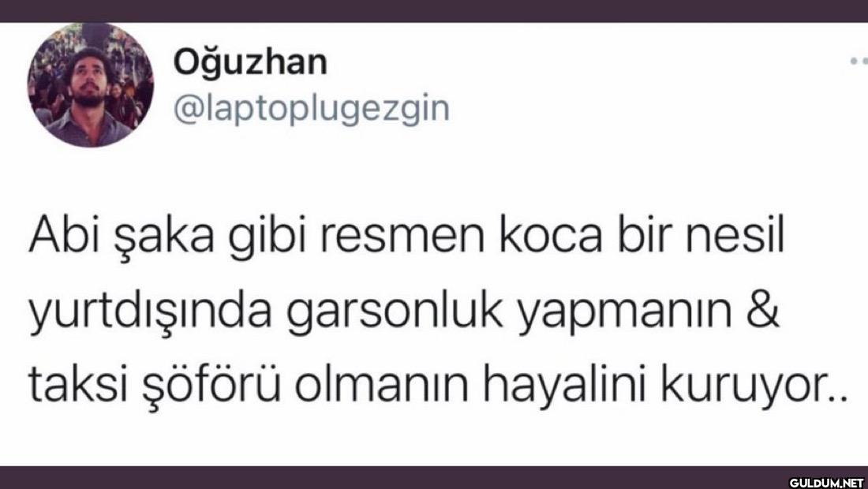Click the dark bar above the tweet
Viewport: 868px width, 489px height.
(434, 11)
